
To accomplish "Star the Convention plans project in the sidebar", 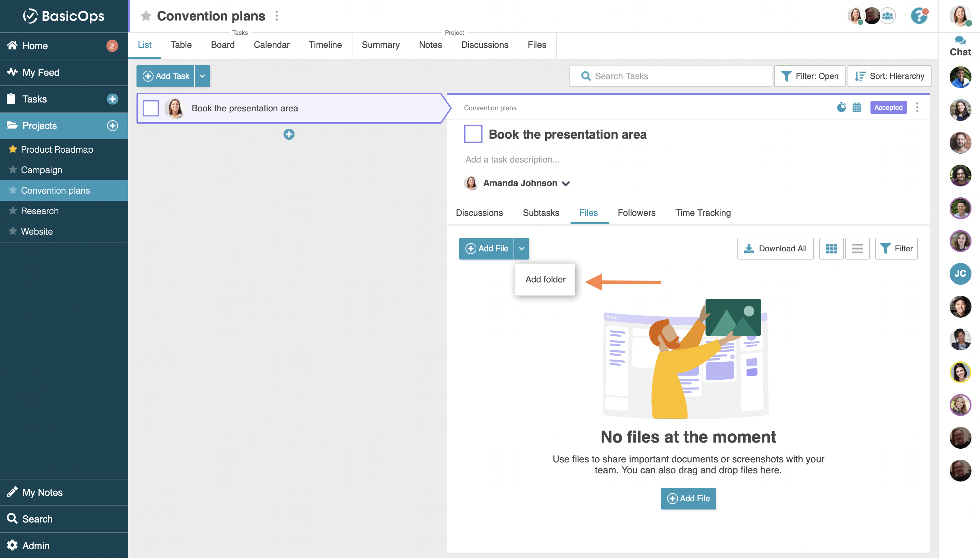I will pos(13,190).
